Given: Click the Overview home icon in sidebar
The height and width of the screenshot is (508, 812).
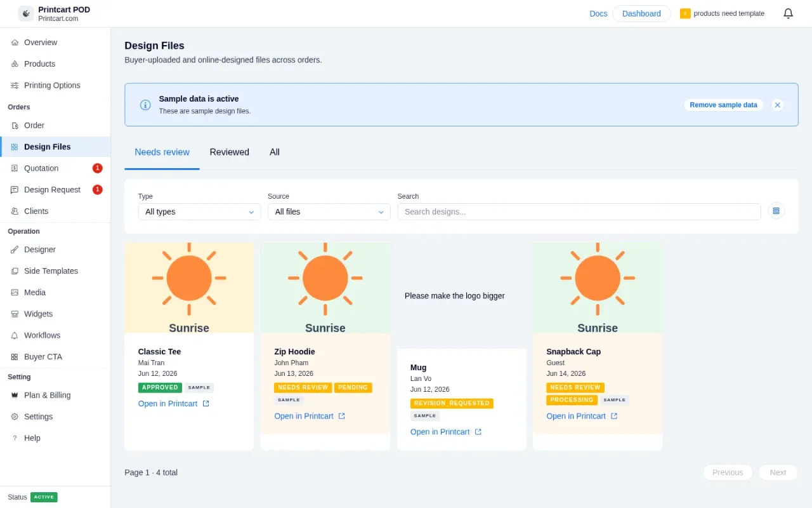Looking at the screenshot, I should point(15,43).
